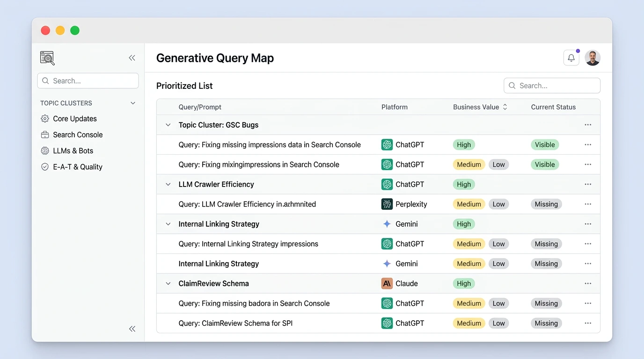Open the Core Updates settings gear icon

point(45,118)
